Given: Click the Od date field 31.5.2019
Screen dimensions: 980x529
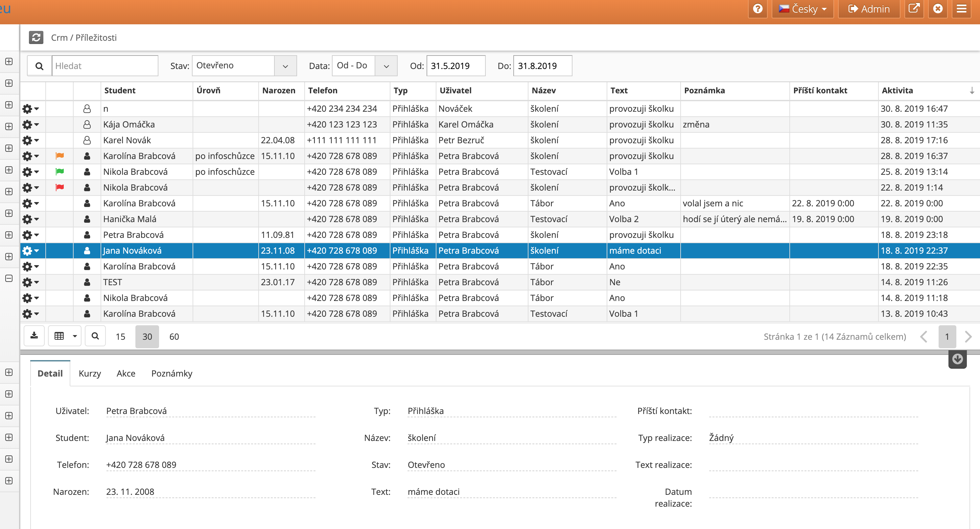Looking at the screenshot, I should pyautogui.click(x=455, y=66).
